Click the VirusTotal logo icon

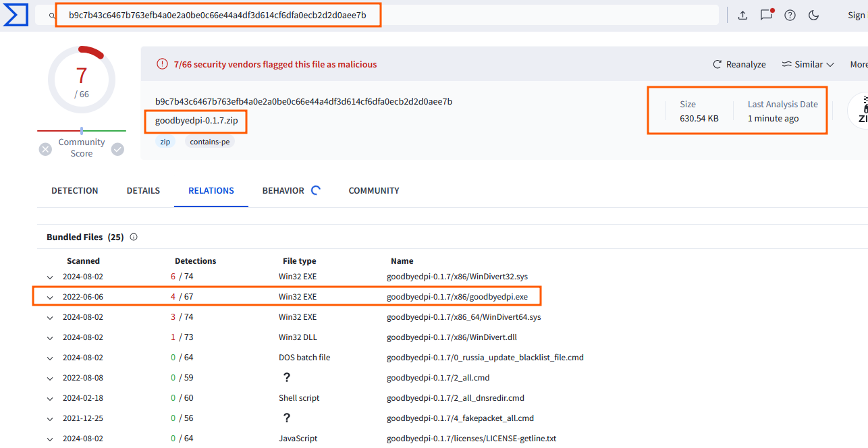15,15
